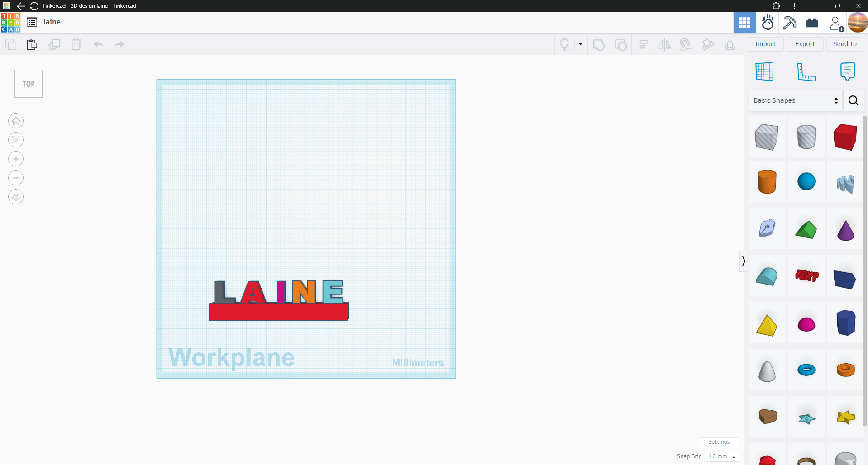Viewport: 868px width, 465px height.
Task: Click the zoom in plus button
Action: click(16, 159)
